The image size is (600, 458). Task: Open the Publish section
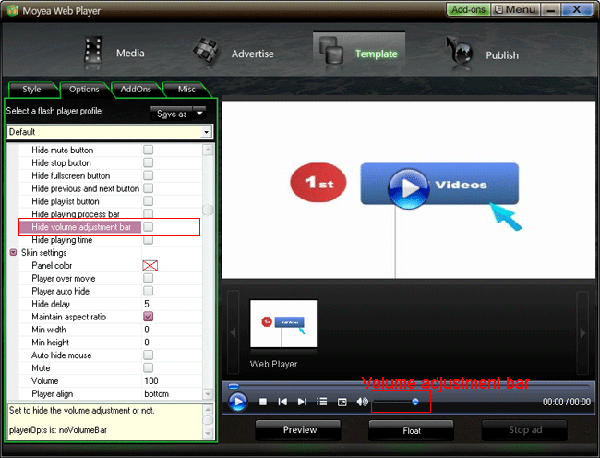[483, 55]
